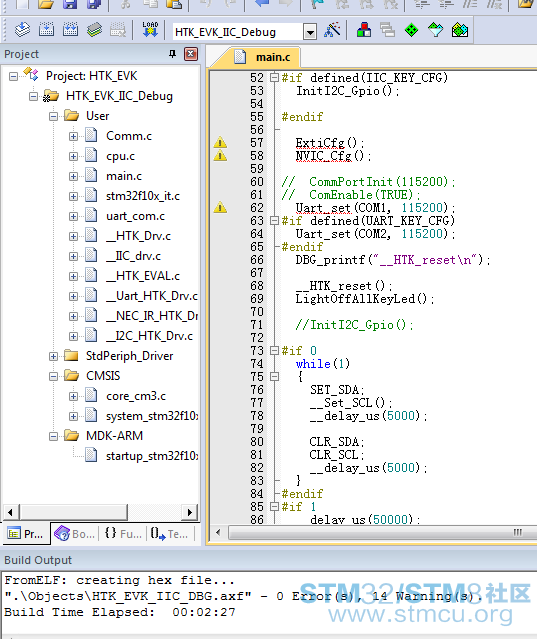The height and width of the screenshot is (639, 537).
Task: Click the project tree horizontal scrollbar right arrow
Action: [x=189, y=512]
